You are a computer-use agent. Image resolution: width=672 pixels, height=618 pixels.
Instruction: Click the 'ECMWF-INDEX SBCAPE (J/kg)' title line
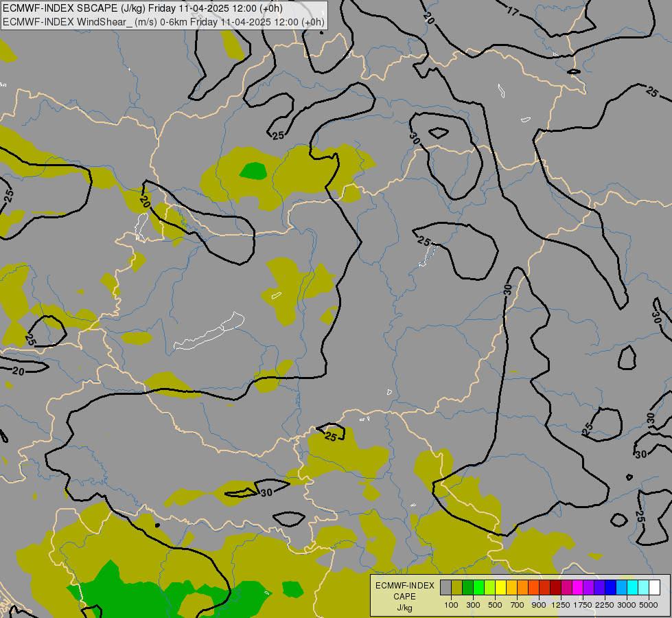(142, 8)
